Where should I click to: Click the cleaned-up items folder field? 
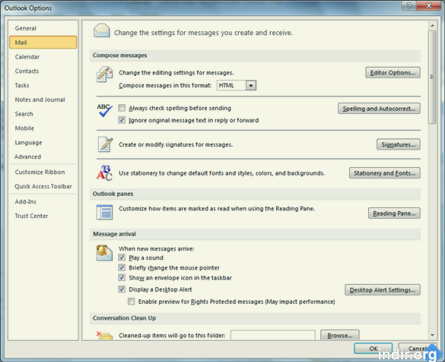pos(273,335)
